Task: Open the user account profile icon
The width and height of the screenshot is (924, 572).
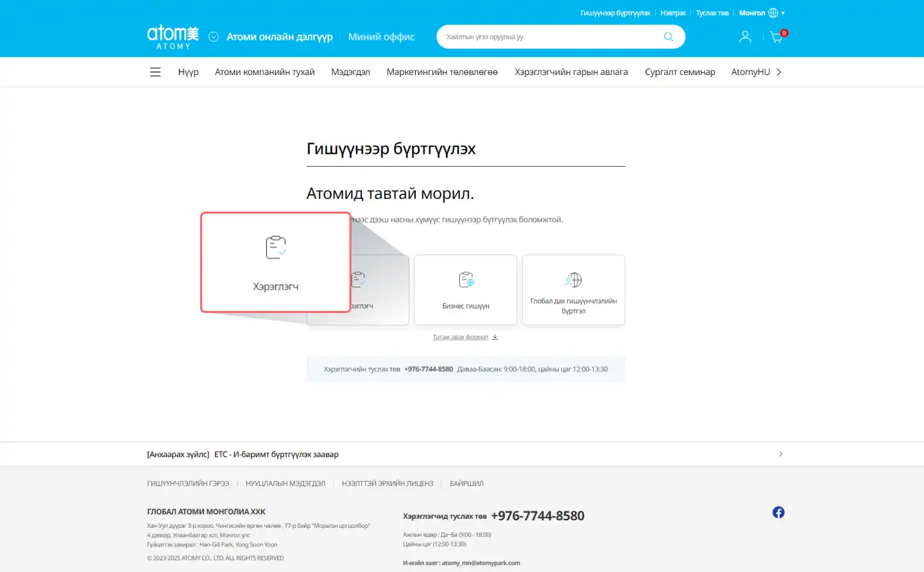Action: 745,37
